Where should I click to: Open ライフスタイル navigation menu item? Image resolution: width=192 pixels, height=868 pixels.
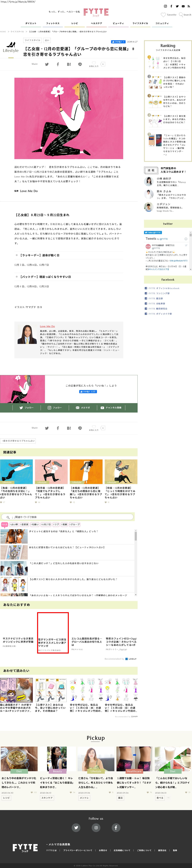point(140,23)
